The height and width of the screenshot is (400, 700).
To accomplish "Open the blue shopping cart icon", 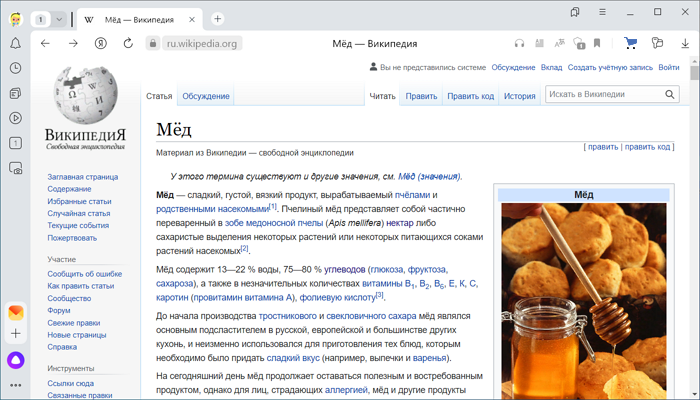I will pyautogui.click(x=630, y=43).
